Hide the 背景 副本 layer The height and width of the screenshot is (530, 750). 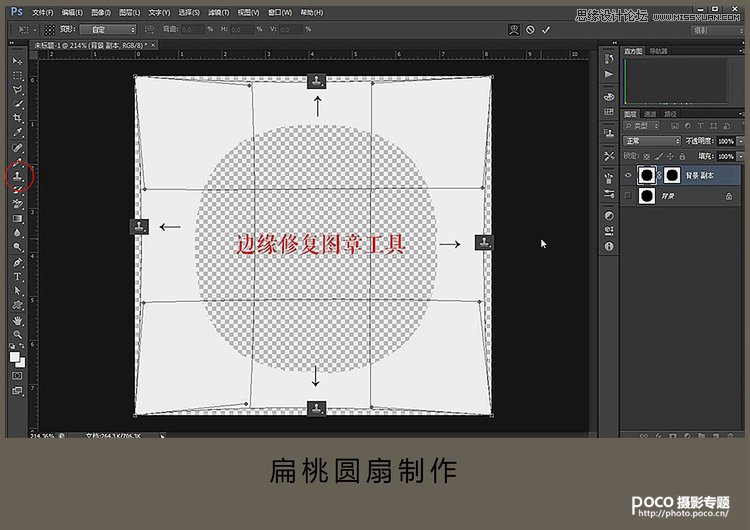pos(629,176)
